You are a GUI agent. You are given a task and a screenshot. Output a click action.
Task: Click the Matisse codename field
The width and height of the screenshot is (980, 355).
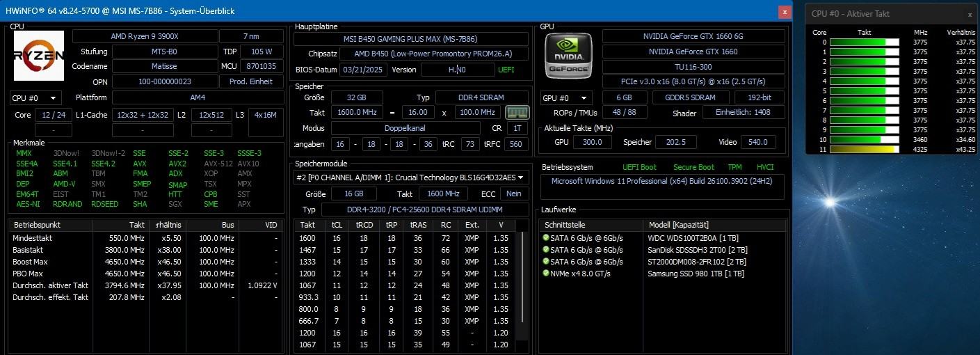pyautogui.click(x=164, y=67)
